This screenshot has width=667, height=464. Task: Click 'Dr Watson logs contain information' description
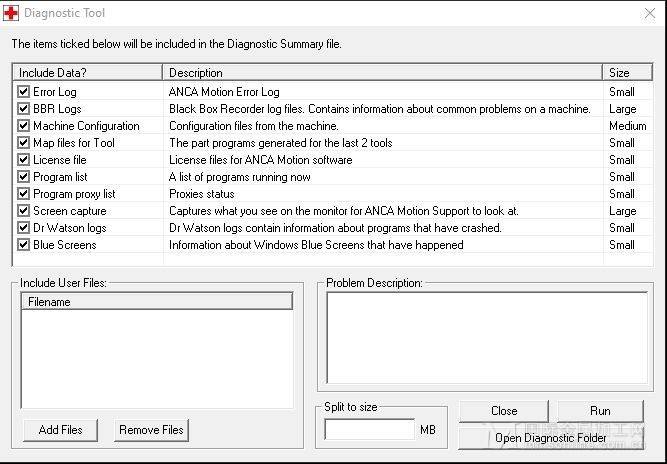(x=335, y=228)
